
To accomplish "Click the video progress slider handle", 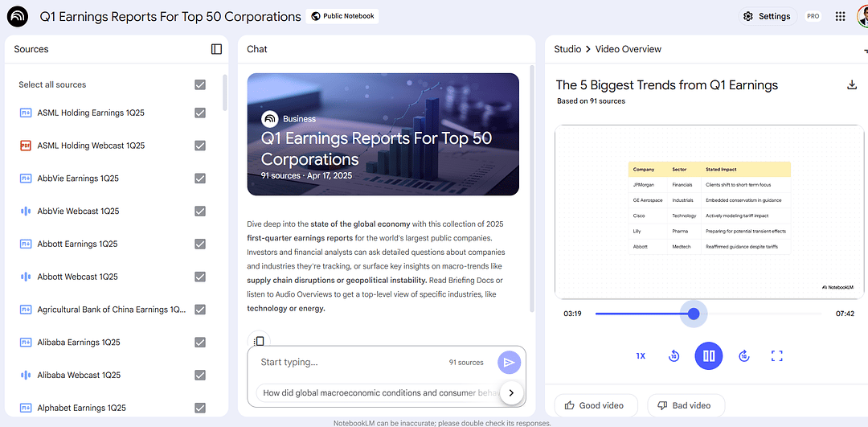I will [x=694, y=314].
